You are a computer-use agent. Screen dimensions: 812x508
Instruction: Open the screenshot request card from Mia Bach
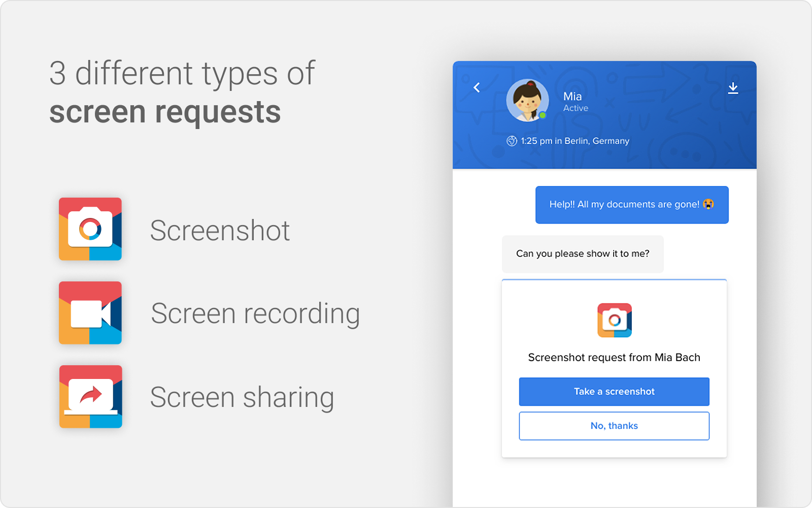click(x=614, y=357)
